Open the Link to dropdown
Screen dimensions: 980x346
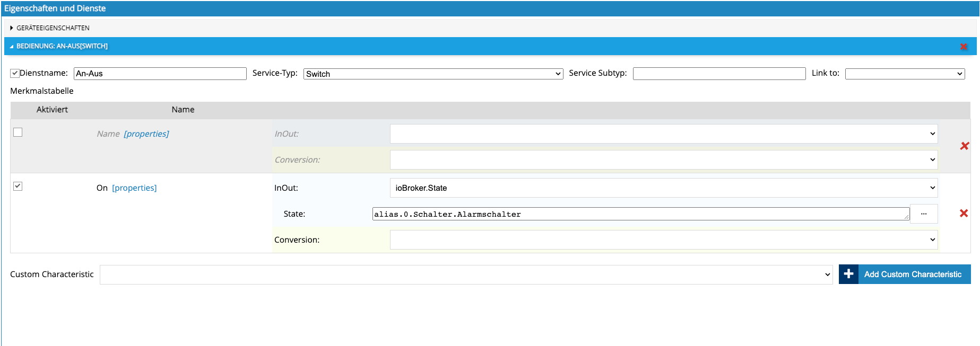(905, 74)
